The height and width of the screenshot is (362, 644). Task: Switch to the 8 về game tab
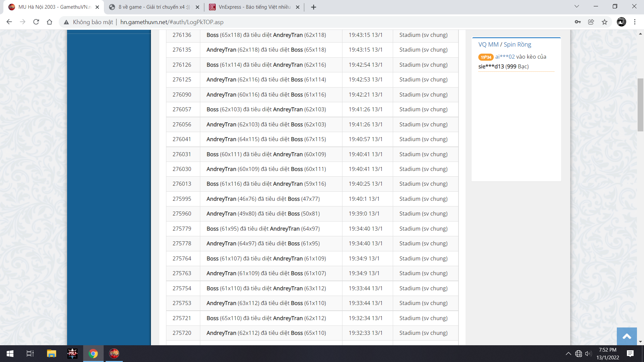pos(154,7)
